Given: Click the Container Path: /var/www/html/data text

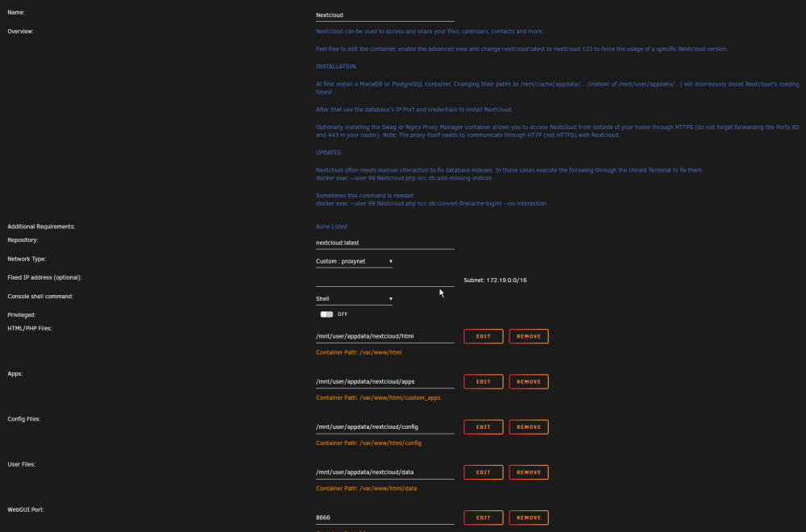Looking at the screenshot, I should pyautogui.click(x=366, y=488).
